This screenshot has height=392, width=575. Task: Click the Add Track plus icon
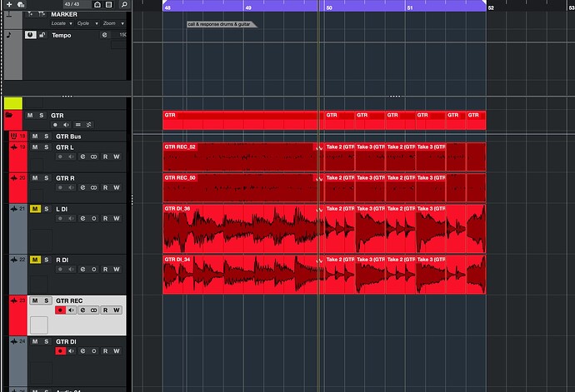point(9,4)
